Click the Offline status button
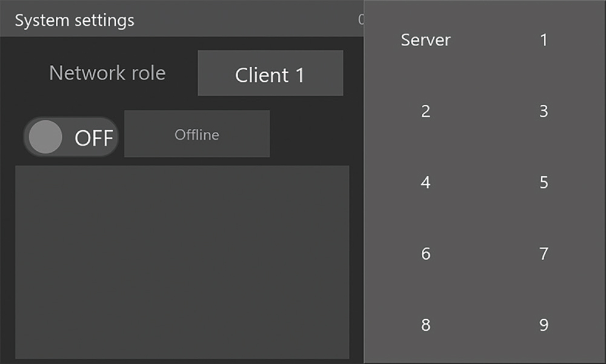 coord(197,134)
